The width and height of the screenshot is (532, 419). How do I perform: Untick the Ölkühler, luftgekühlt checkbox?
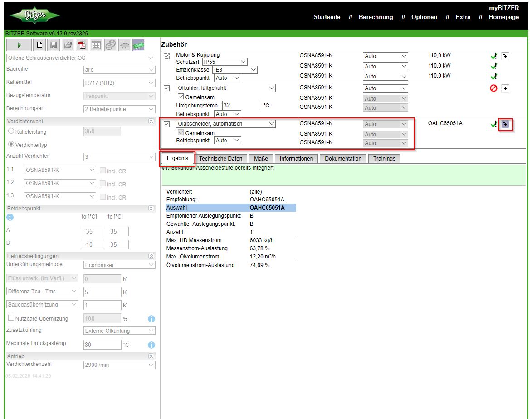(166, 88)
